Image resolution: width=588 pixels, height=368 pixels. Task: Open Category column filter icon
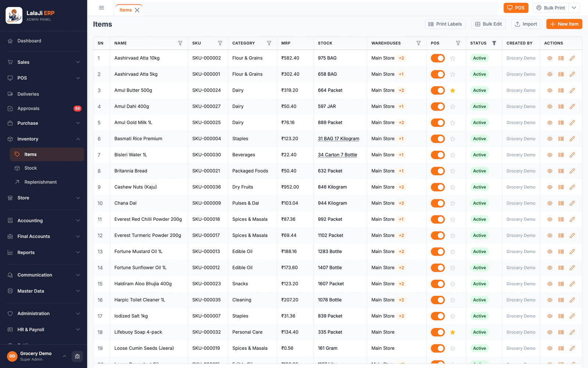tap(269, 43)
